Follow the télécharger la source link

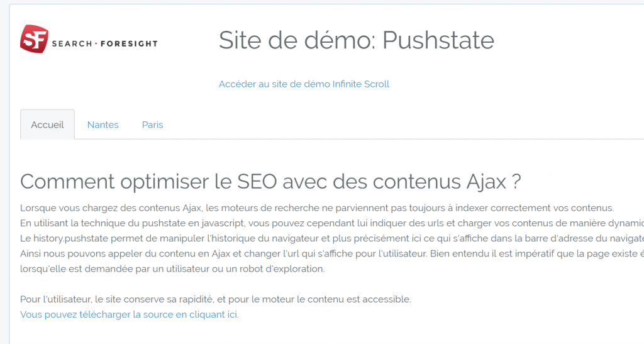coord(130,314)
